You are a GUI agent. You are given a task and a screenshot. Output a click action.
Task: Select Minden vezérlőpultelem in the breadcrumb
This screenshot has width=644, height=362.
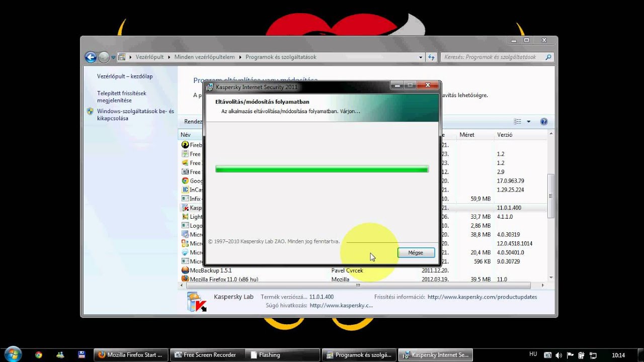point(204,57)
